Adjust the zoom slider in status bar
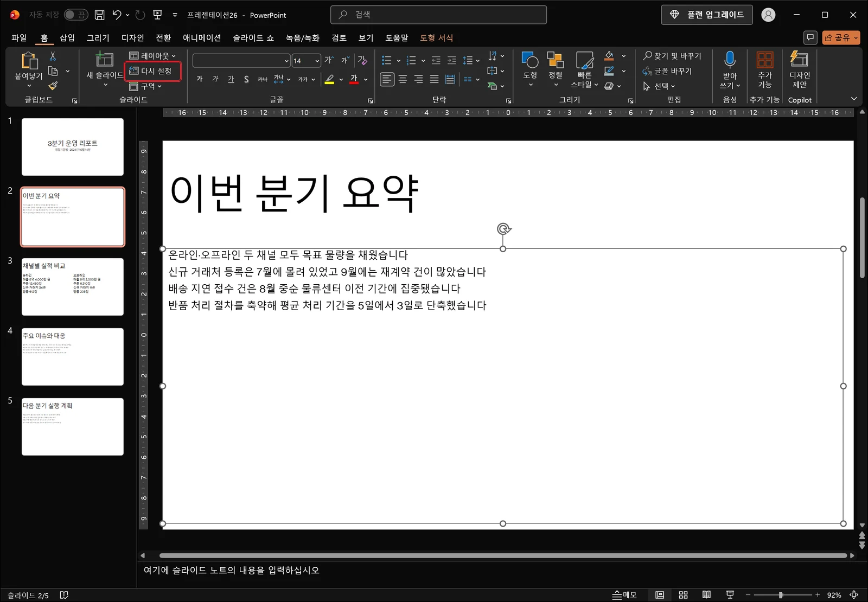Screen dimensions: 868x602 tap(782, 595)
